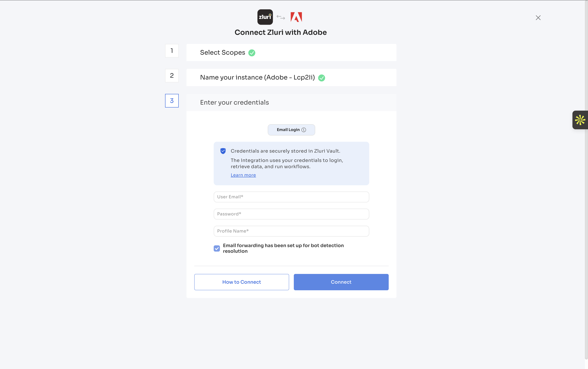Collapse the Enter your credentials step
The image size is (588, 369).
tap(291, 102)
